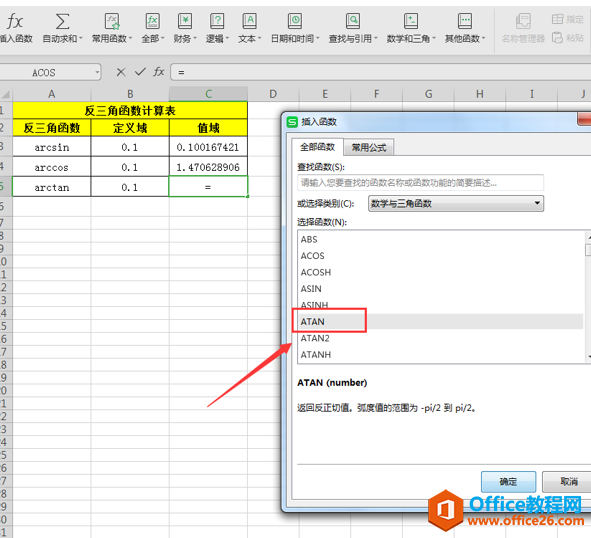Open the Other Functions (其他函数) icon
The image size is (591, 538).
[465, 21]
